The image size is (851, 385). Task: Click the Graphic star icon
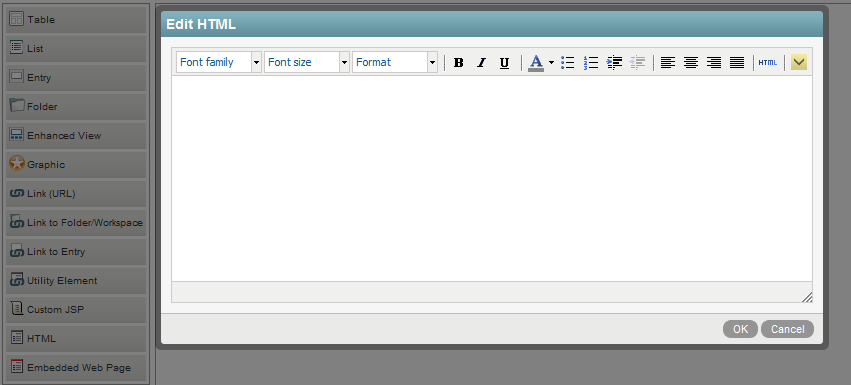click(17, 163)
